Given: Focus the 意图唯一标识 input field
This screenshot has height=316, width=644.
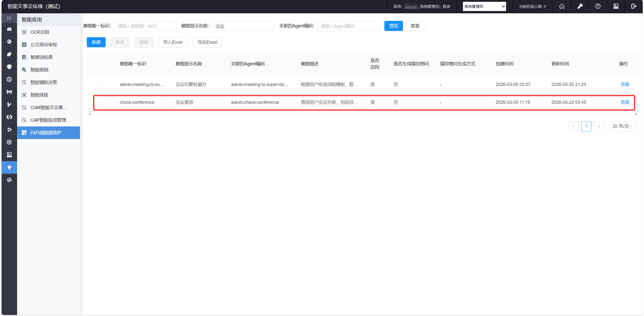Looking at the screenshot, I should [145, 26].
